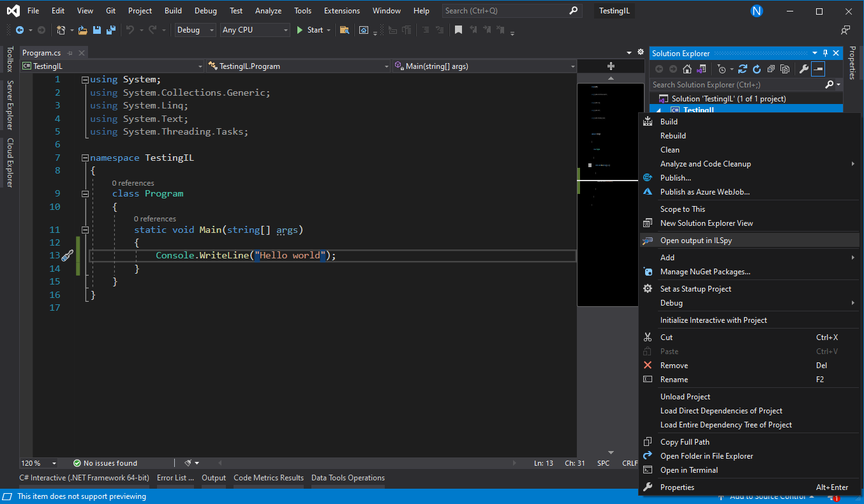Click the bookmark icon in toolbar
This screenshot has width=864, height=504.
point(458,30)
